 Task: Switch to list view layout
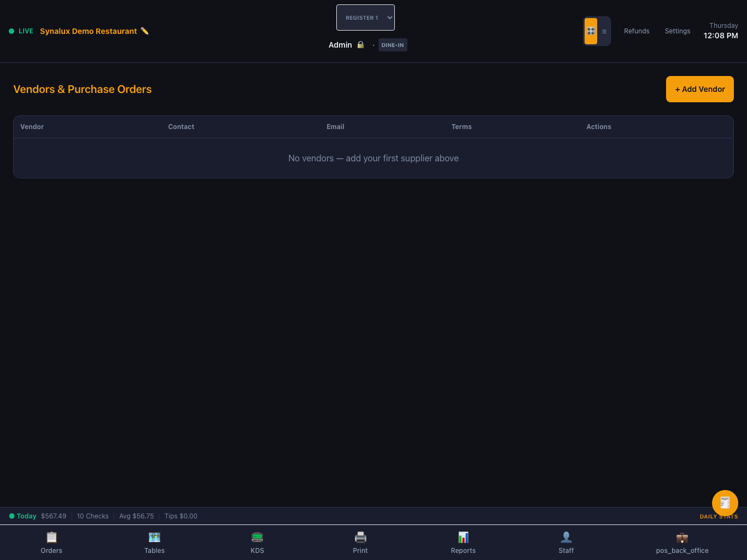click(x=604, y=31)
